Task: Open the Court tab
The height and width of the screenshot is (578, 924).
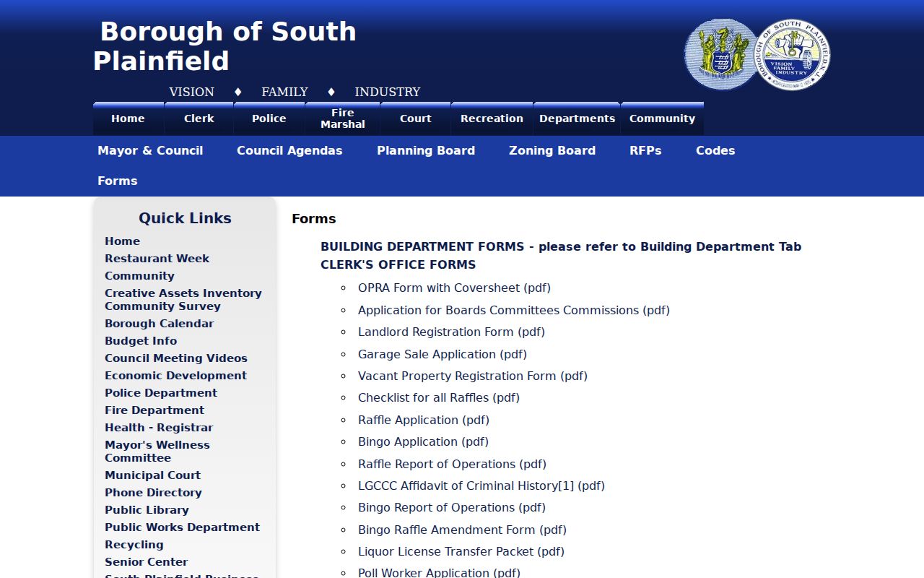Action: pyautogui.click(x=416, y=118)
